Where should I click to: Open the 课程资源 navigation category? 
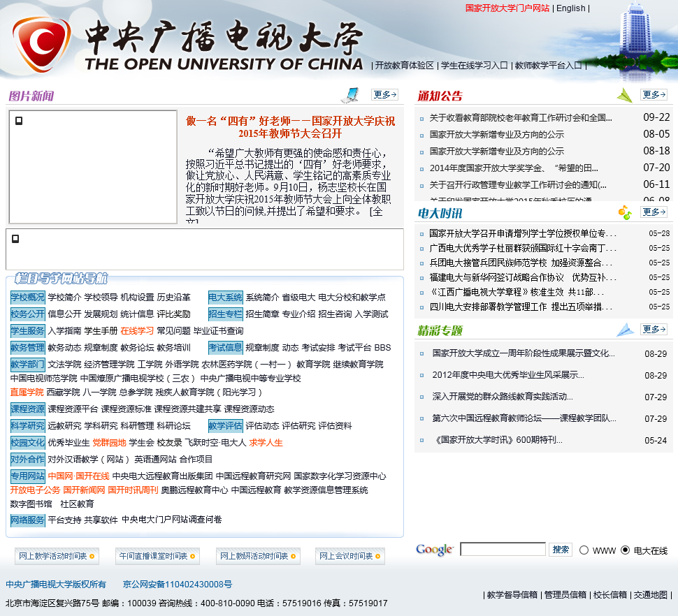point(28,409)
